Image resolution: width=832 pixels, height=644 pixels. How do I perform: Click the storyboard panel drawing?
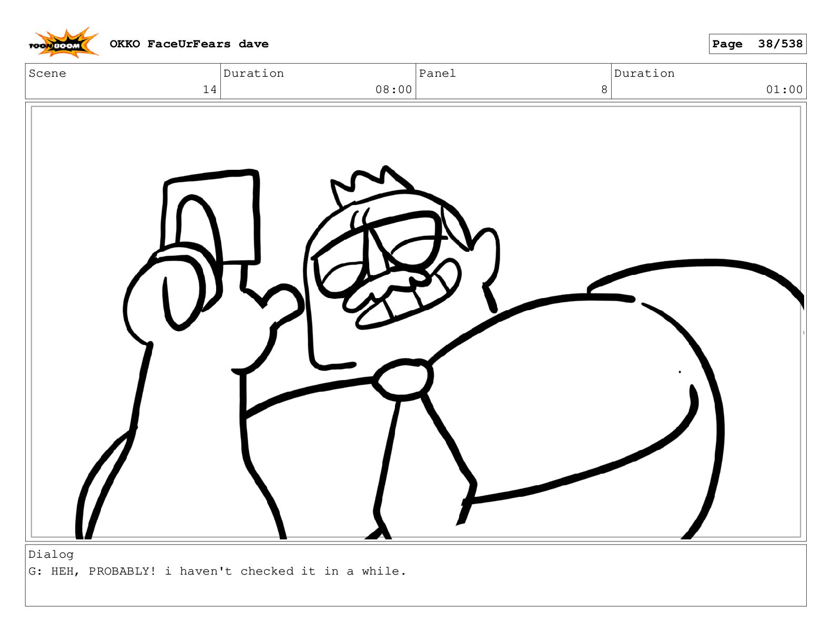pos(415,322)
